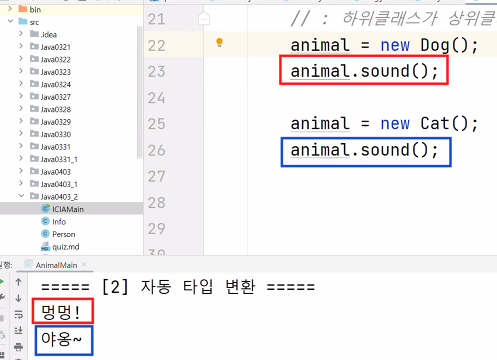Click the print icon in Run console
This screenshot has width=497, height=360.
18,347
